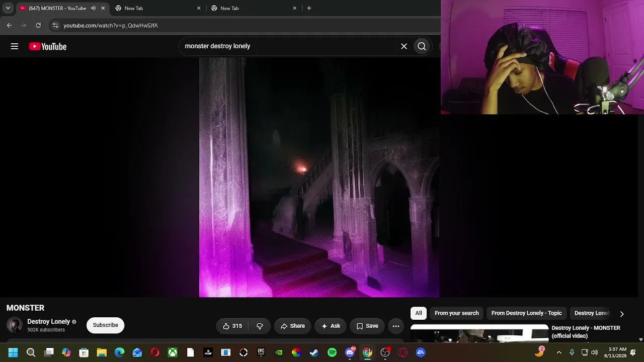Reload the YouTube page
Viewport: 644px width, 362px height.
point(38,25)
